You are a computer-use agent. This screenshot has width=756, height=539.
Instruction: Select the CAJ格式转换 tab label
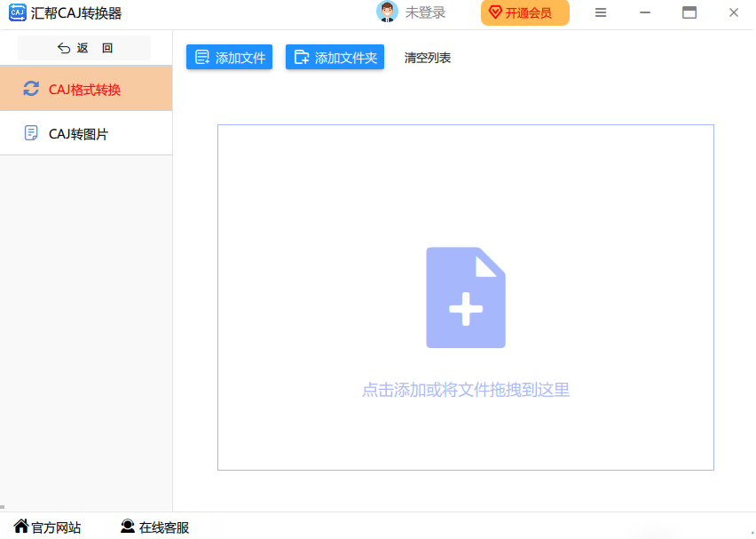[x=84, y=90]
